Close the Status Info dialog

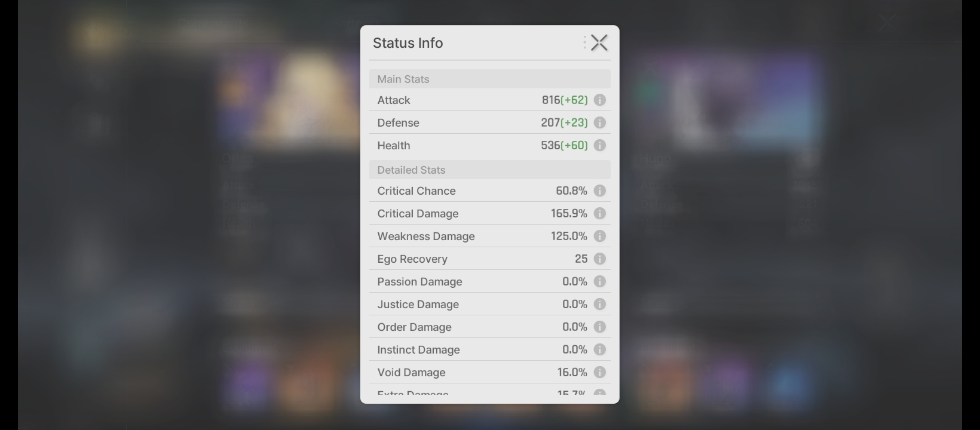[599, 43]
